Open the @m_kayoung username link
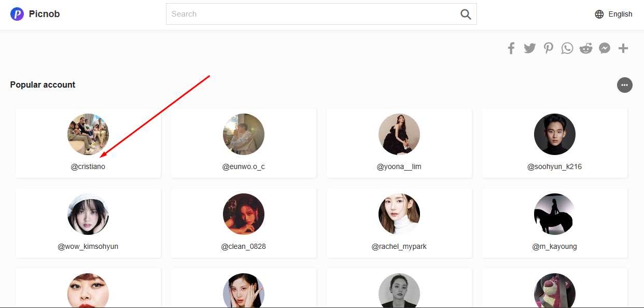 click(x=555, y=246)
